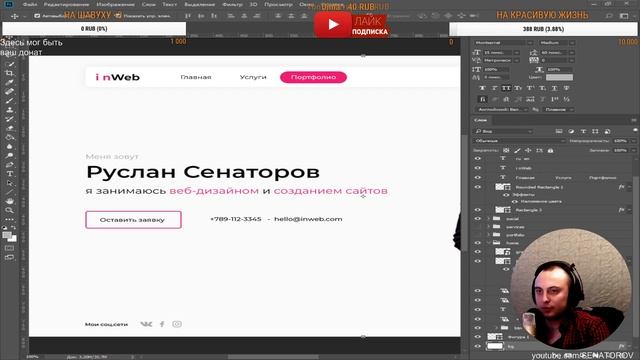Screen dimensions: 640x360
Task: Expand the social layer group
Action: pyautogui.click(x=488, y=219)
